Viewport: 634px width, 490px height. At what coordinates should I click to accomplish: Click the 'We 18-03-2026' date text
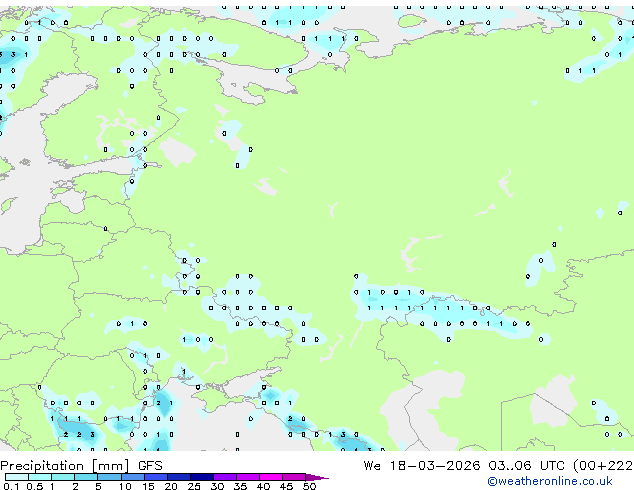pos(422,466)
